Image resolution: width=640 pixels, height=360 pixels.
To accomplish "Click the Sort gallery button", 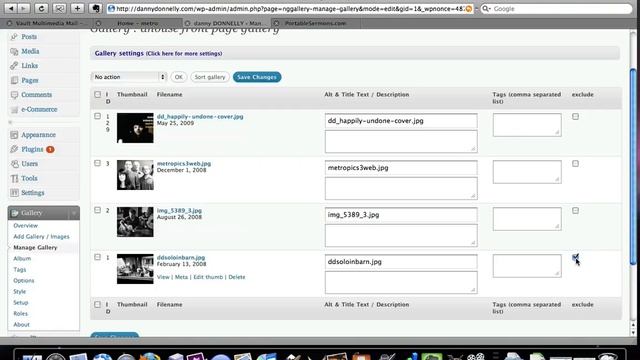I will 210,77.
